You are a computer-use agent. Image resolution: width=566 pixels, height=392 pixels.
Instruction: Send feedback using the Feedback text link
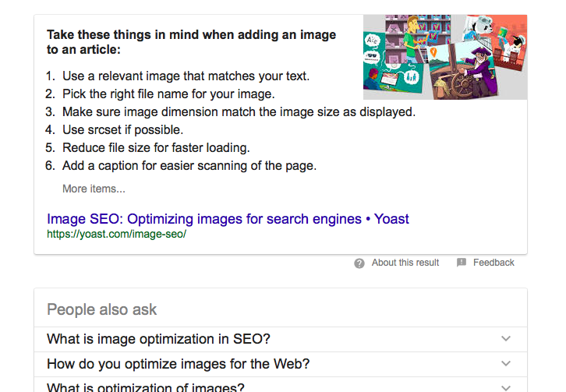pyautogui.click(x=493, y=263)
